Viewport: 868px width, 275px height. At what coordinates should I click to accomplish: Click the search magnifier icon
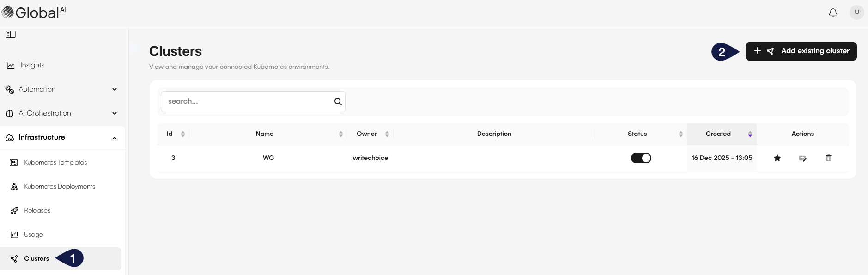tap(338, 102)
